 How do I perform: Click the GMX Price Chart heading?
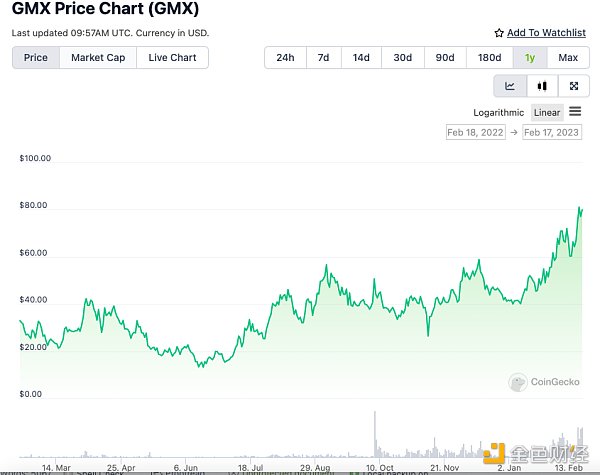[105, 8]
